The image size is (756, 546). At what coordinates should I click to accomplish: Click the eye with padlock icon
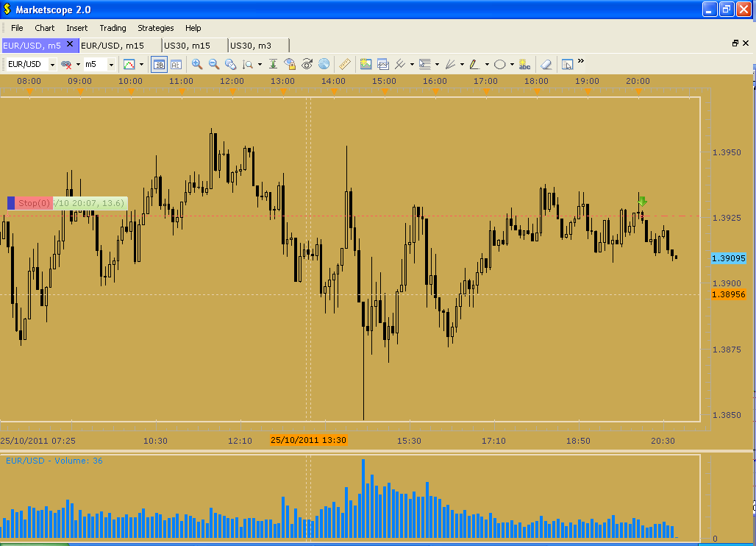[290, 64]
